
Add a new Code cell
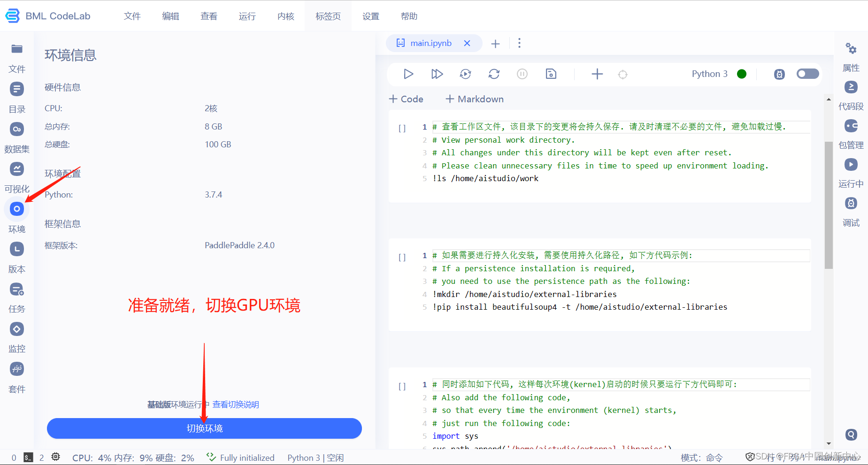tap(407, 99)
